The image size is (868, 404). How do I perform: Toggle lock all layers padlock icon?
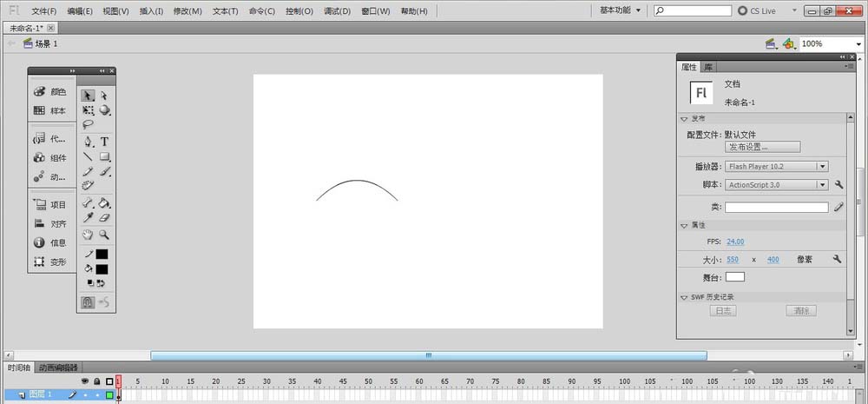pyautogui.click(x=96, y=381)
